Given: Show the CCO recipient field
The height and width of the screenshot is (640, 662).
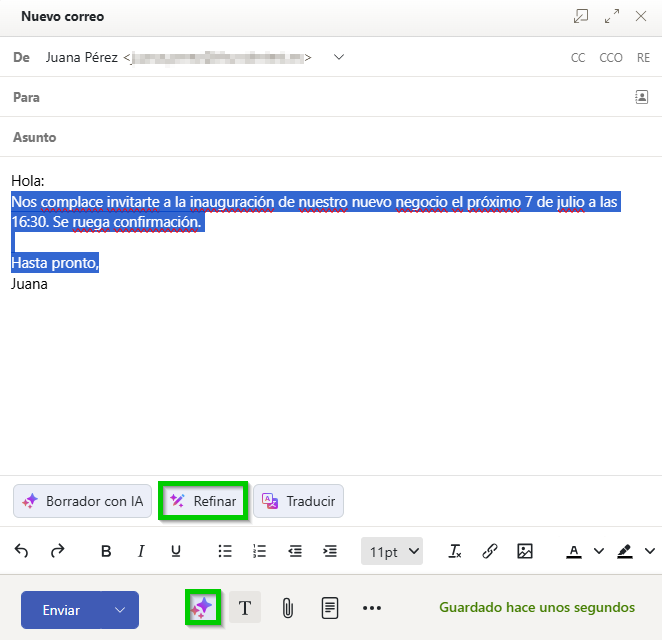Looking at the screenshot, I should 610,58.
